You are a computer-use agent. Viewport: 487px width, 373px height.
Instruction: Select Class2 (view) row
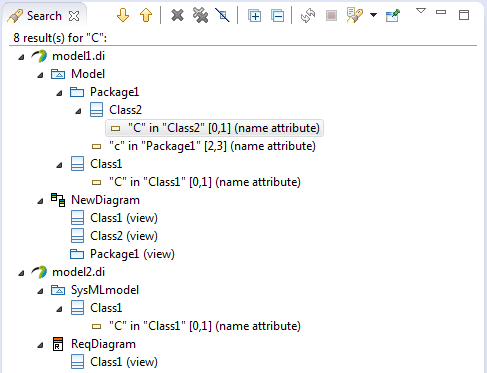pyautogui.click(x=124, y=236)
